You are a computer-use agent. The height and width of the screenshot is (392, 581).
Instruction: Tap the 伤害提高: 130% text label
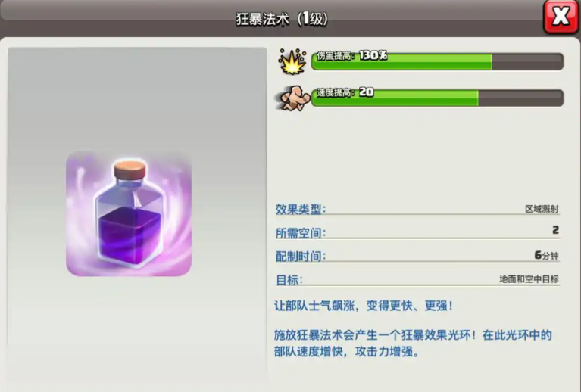tap(352, 55)
